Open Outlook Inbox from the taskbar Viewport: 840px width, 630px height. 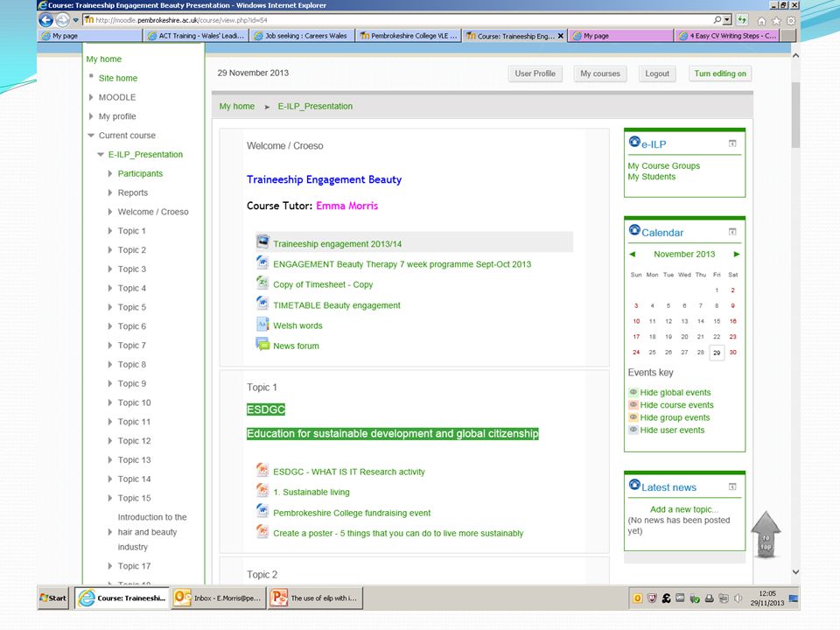[219, 598]
